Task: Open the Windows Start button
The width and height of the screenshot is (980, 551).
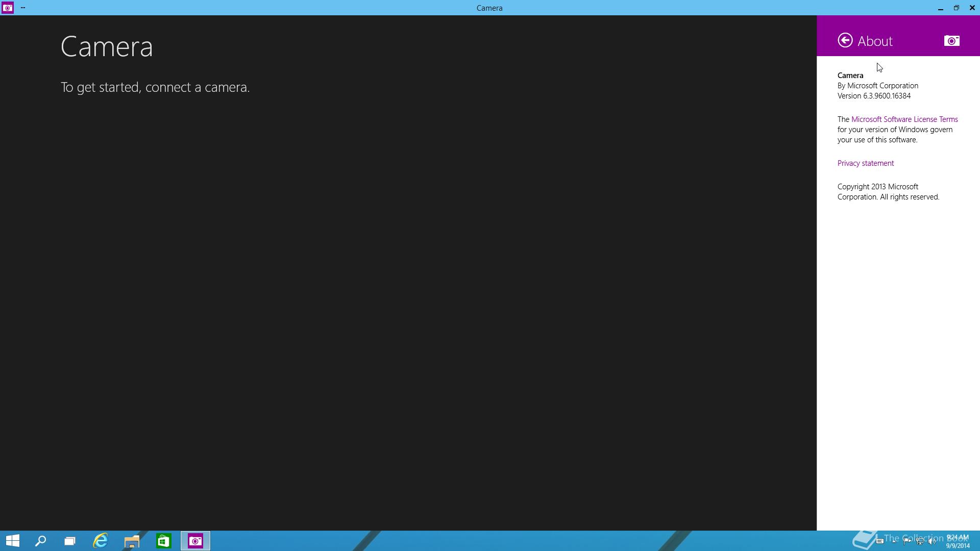Action: click(x=13, y=541)
